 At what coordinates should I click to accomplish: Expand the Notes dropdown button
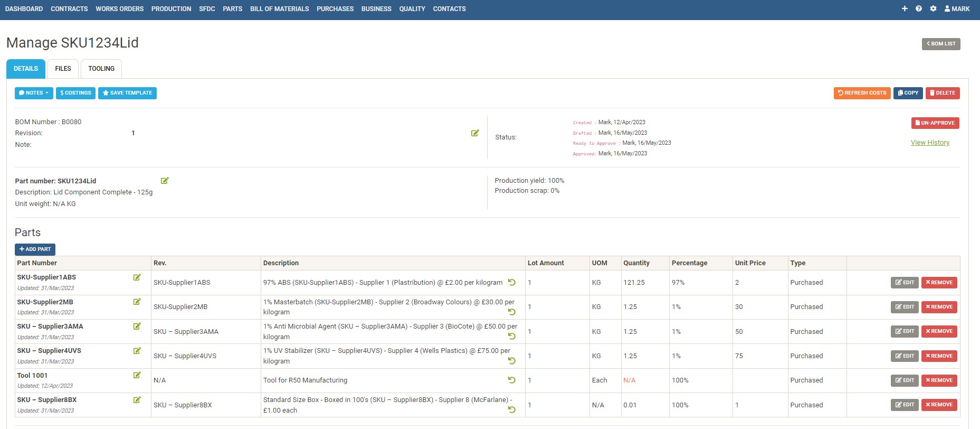pyautogui.click(x=34, y=93)
